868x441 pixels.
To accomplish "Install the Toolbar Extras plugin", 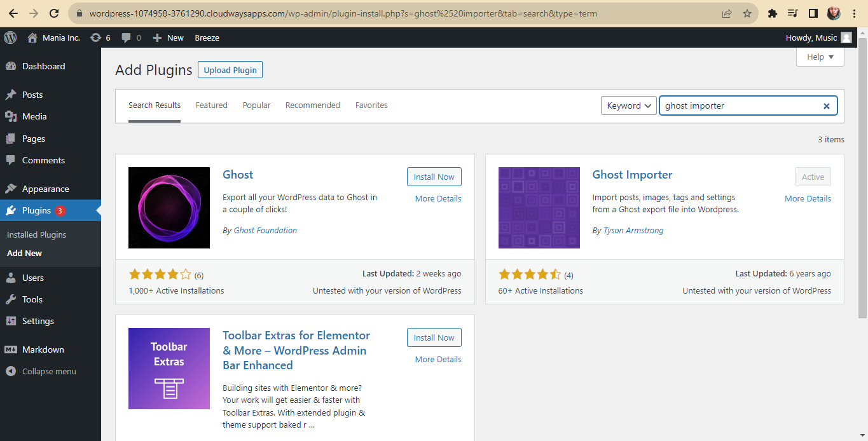I will (434, 337).
